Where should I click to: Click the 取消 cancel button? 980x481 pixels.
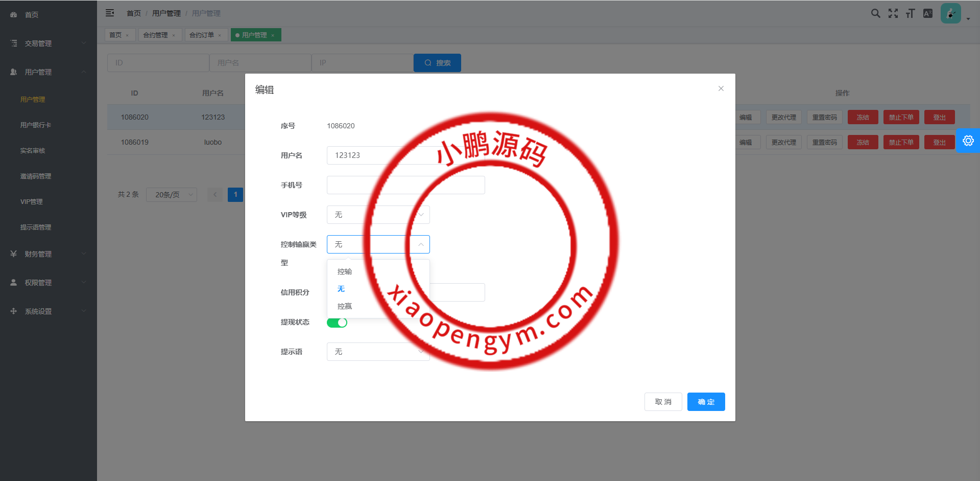pos(663,402)
